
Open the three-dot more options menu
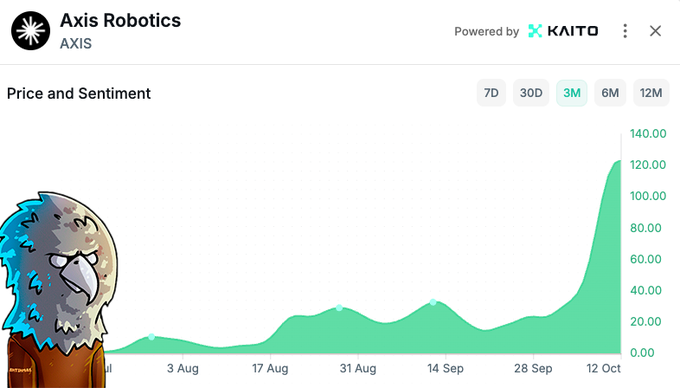625,31
